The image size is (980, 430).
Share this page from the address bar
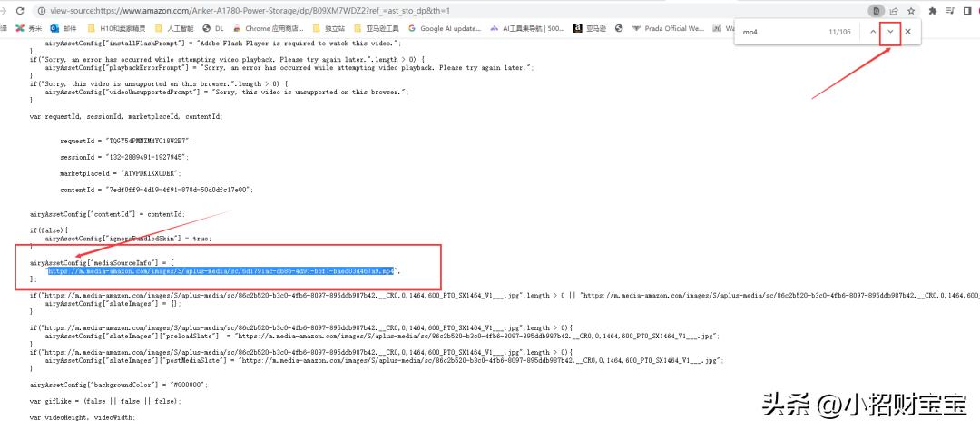click(895, 11)
